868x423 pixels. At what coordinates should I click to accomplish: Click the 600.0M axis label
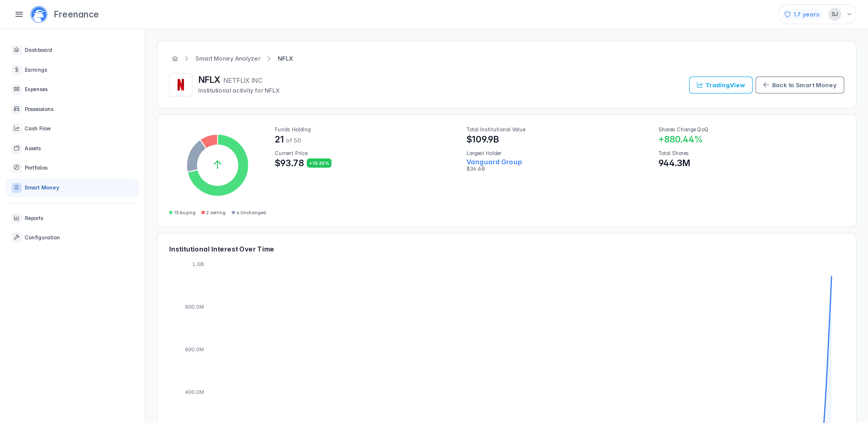[194, 350]
